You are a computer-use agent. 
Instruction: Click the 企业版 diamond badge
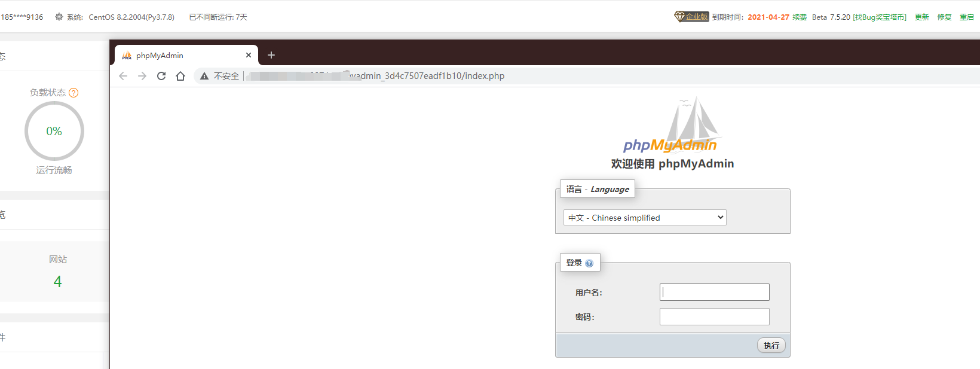[691, 17]
